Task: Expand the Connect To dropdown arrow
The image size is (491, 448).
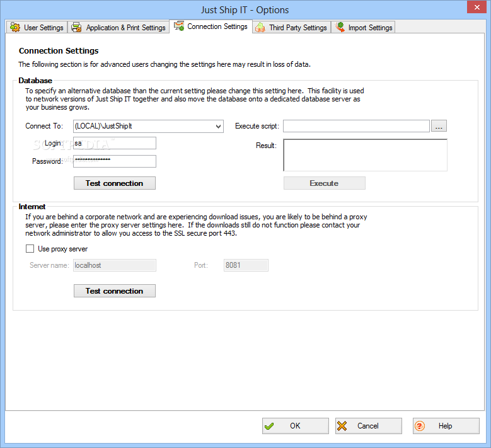Action: (219, 127)
